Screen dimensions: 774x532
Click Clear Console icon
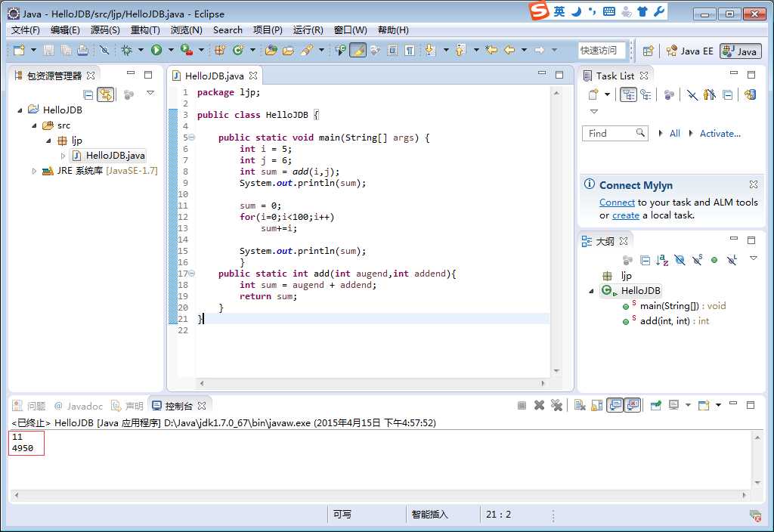click(x=580, y=406)
